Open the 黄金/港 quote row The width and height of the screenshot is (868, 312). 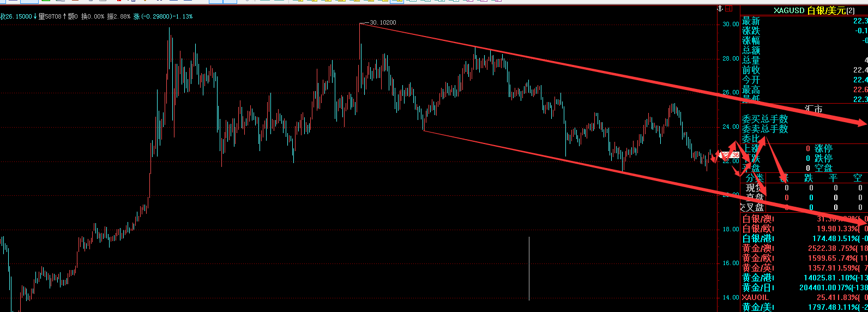pos(757,278)
